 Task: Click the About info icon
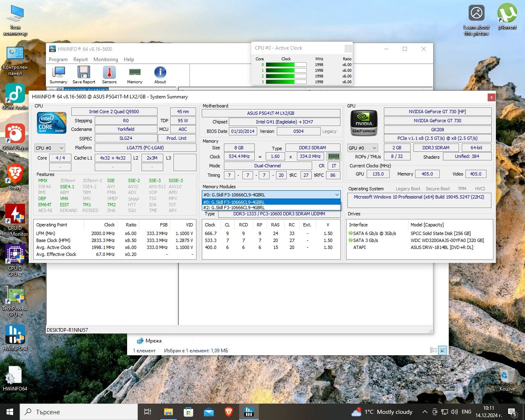coord(160,75)
